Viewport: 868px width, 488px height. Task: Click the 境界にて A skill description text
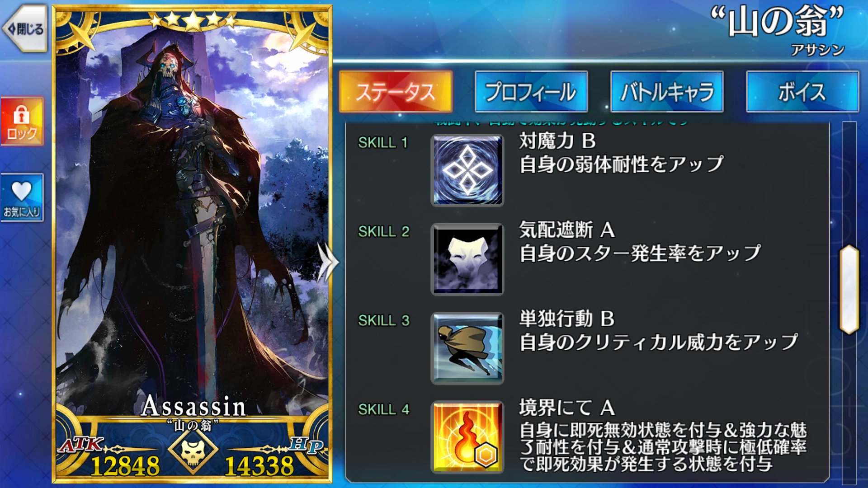tap(663, 446)
